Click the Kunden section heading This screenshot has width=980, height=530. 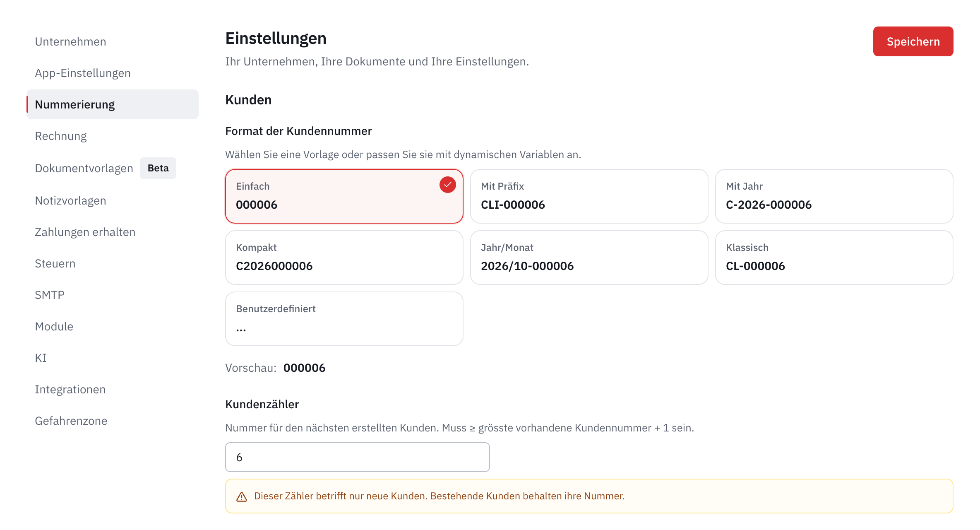248,100
